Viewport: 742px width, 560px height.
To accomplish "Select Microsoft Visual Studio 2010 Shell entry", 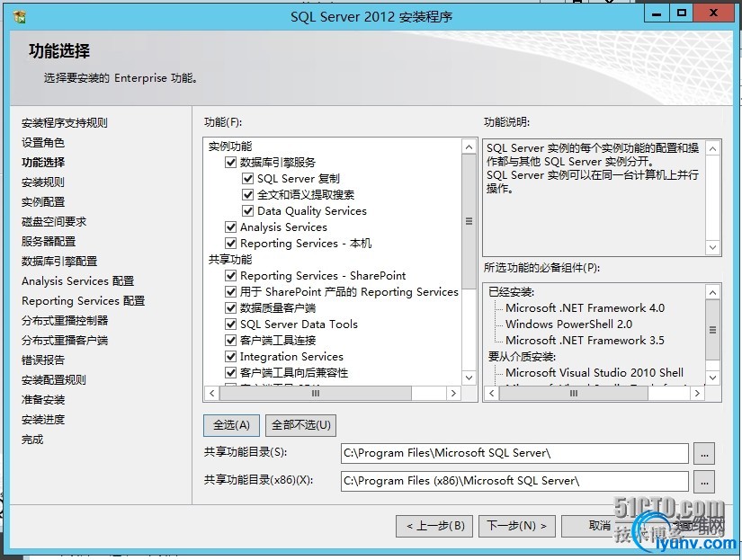I will (594, 373).
